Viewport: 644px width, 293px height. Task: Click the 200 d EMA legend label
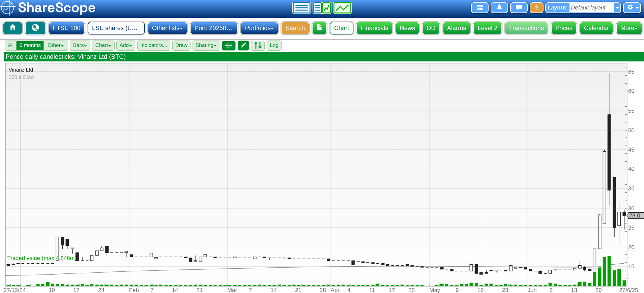coord(21,77)
